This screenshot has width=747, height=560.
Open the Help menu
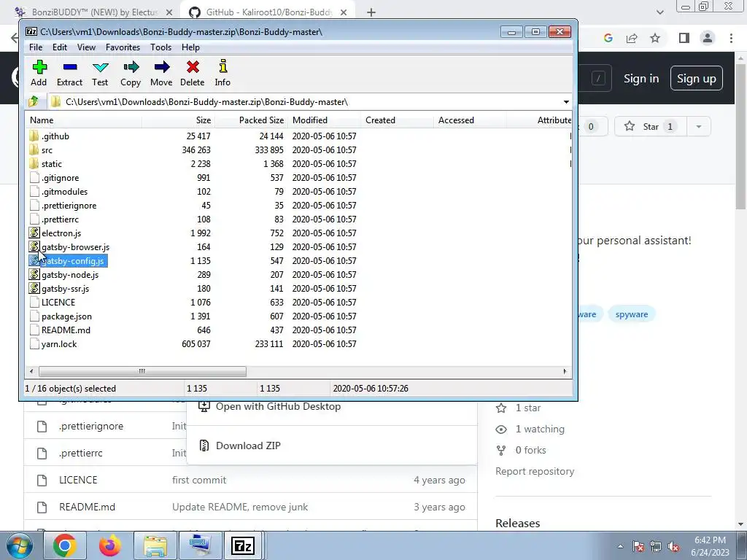tap(190, 47)
